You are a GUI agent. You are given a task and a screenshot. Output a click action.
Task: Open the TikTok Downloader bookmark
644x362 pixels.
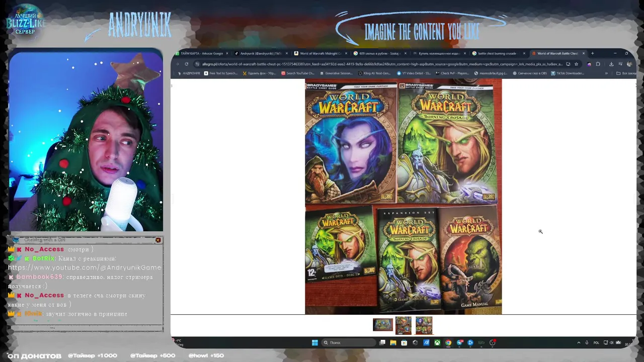pyautogui.click(x=568, y=73)
